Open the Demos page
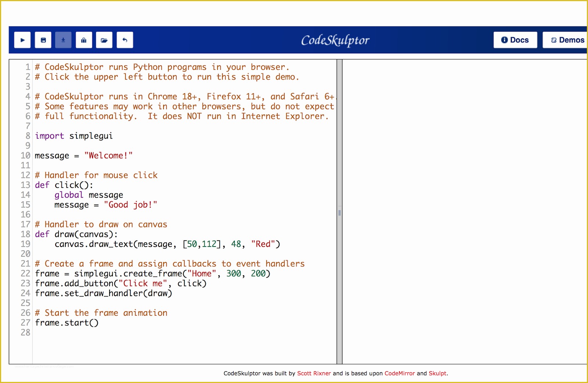This screenshot has width=588, height=383. 566,40
